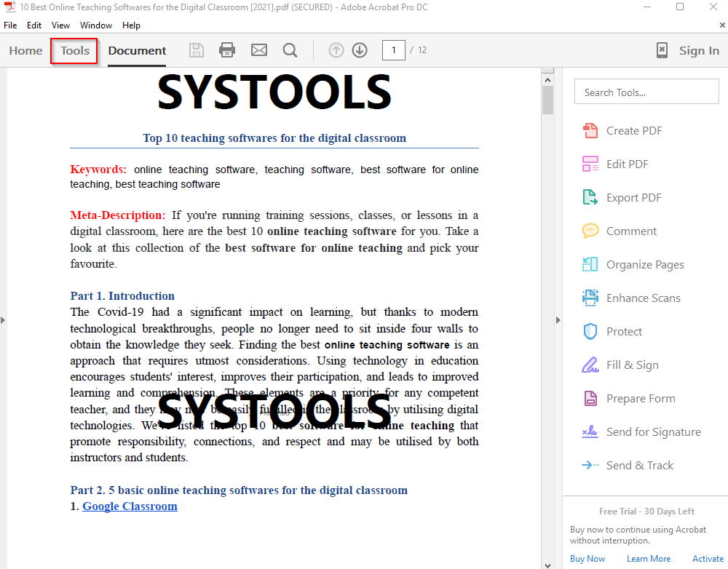Collapse the right tools pane arrow
Viewport: 728px width, 569px height.
point(558,319)
